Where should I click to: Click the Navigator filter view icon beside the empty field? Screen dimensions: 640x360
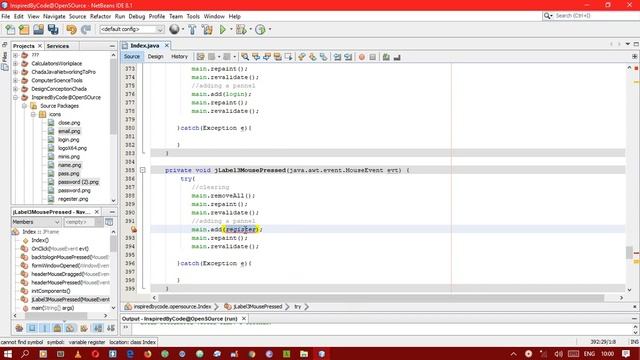coord(109,222)
